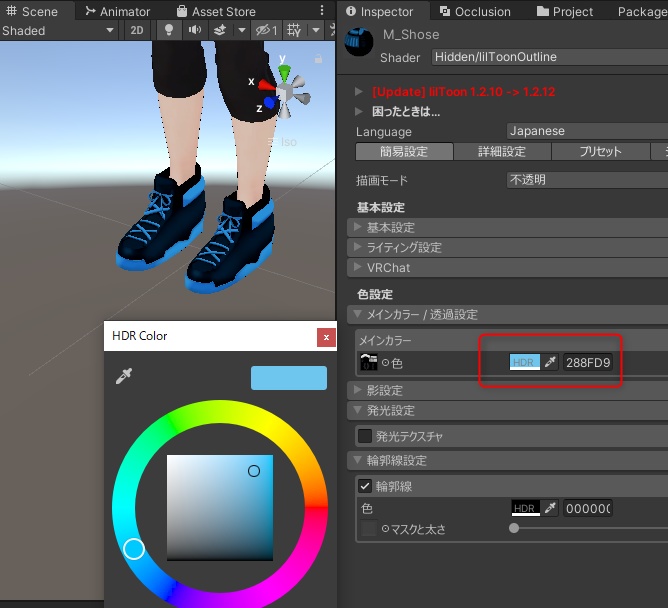The width and height of the screenshot is (668, 608).
Task: Click the ⊙ texture picker beside メインカラー 色
Action: click(x=385, y=363)
